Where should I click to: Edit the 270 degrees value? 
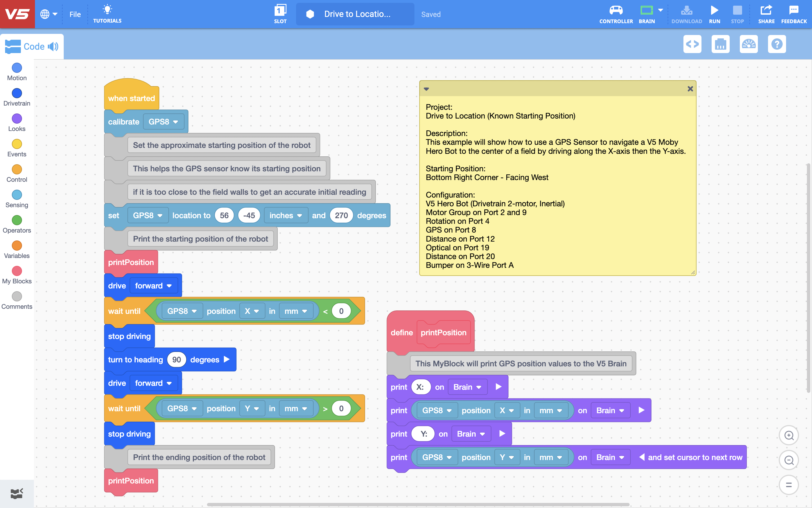click(x=341, y=215)
